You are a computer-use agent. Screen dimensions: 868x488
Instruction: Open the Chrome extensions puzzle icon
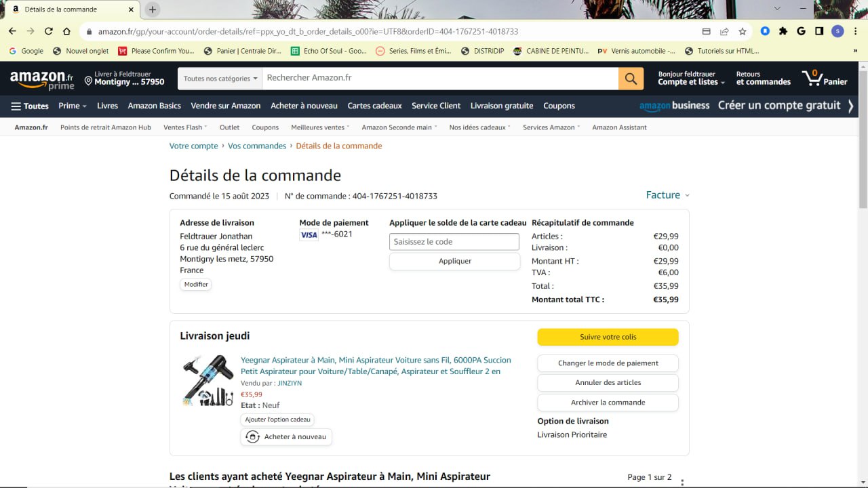pyautogui.click(x=783, y=31)
